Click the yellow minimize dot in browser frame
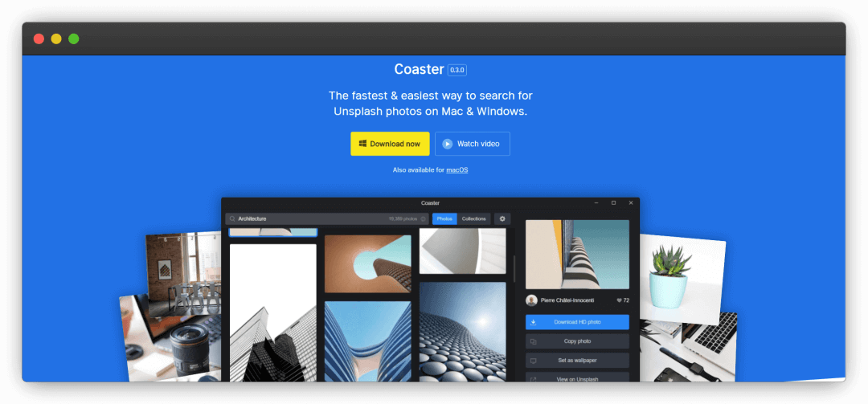Screen dimensions: 868x404 point(56,39)
